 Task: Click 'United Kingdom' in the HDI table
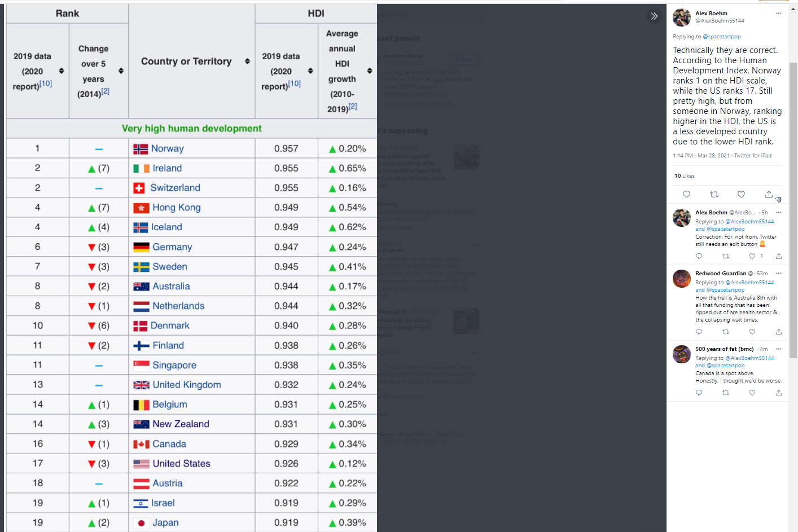coord(187,385)
